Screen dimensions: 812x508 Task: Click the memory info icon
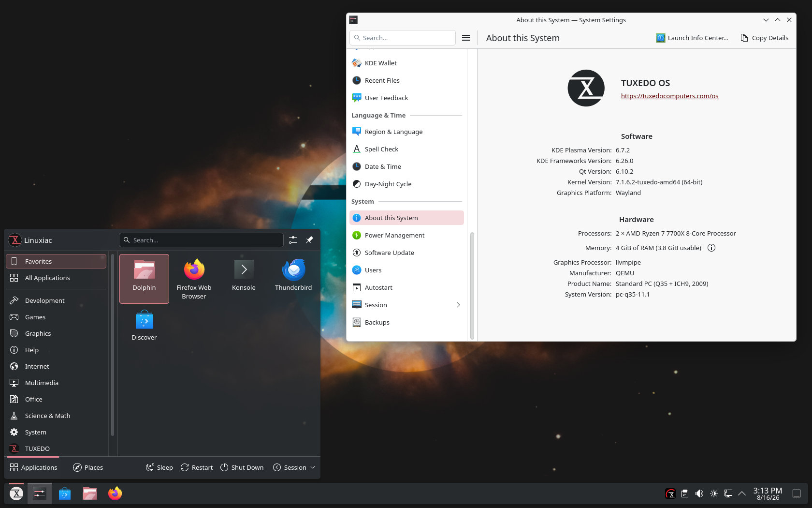[711, 248]
